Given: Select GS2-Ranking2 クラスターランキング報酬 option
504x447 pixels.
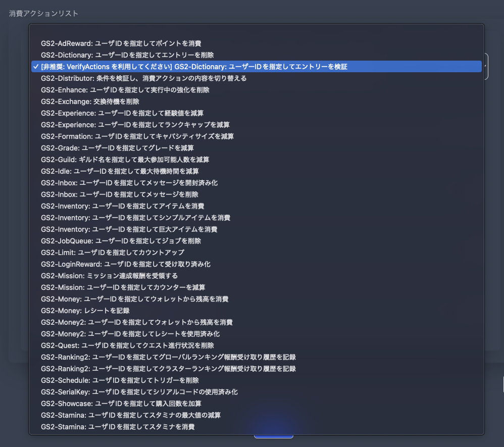Looking at the screenshot, I should point(256,369).
